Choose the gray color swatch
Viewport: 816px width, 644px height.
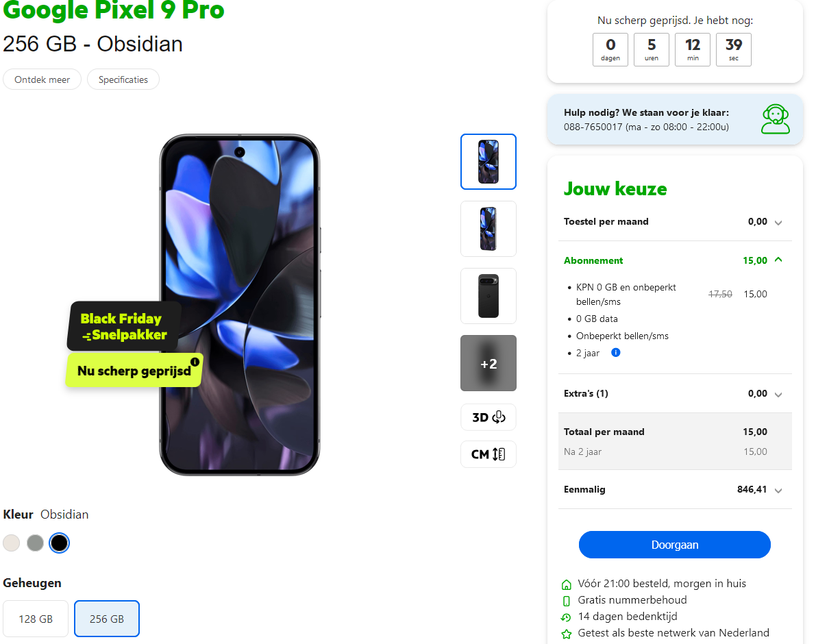pos(36,543)
